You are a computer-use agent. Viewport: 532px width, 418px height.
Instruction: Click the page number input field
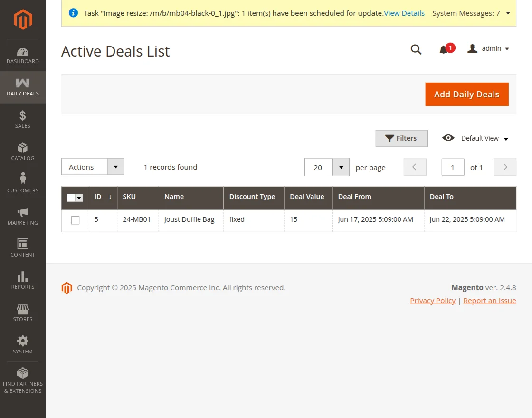point(453,167)
